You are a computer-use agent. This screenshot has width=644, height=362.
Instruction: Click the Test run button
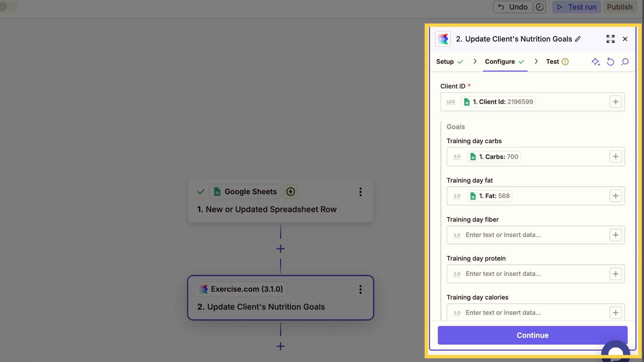point(577,7)
